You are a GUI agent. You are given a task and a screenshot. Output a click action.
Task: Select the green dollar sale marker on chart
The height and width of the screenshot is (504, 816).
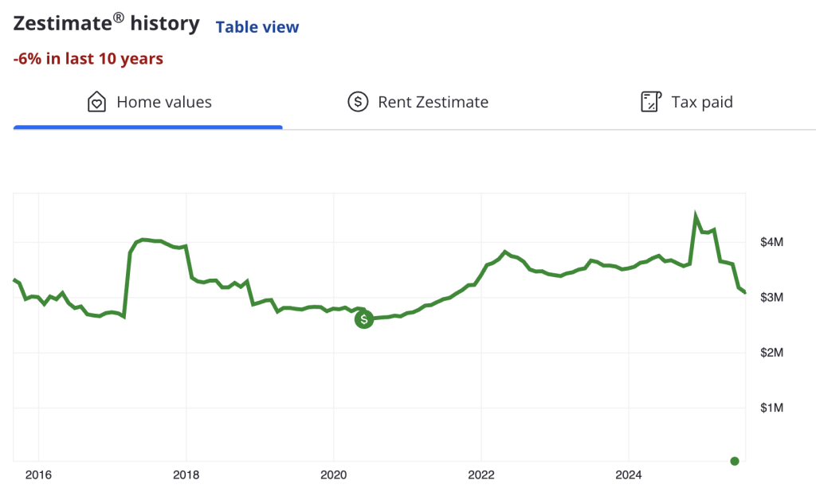(364, 319)
